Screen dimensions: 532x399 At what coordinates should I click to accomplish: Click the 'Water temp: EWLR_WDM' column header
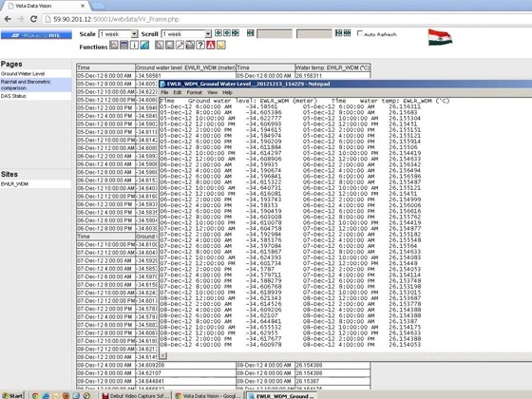coord(332,67)
